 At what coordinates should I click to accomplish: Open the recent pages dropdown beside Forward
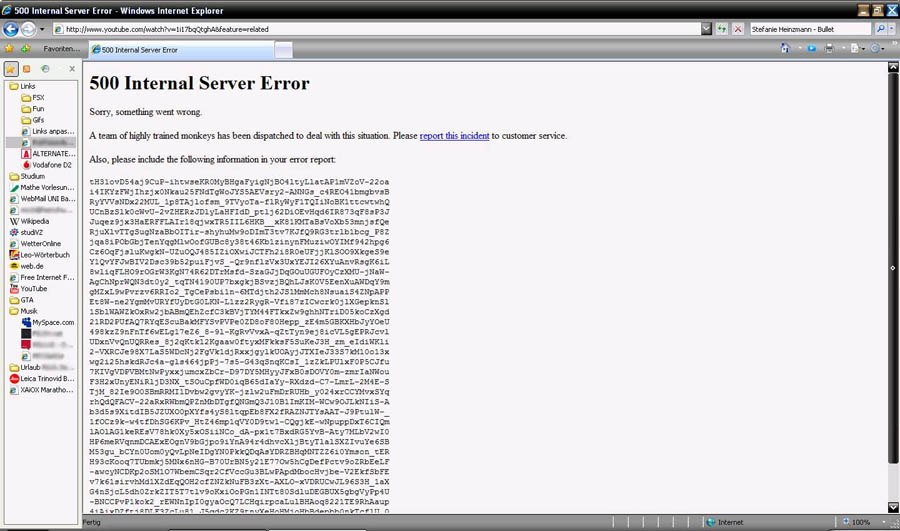pyautogui.click(x=42, y=29)
